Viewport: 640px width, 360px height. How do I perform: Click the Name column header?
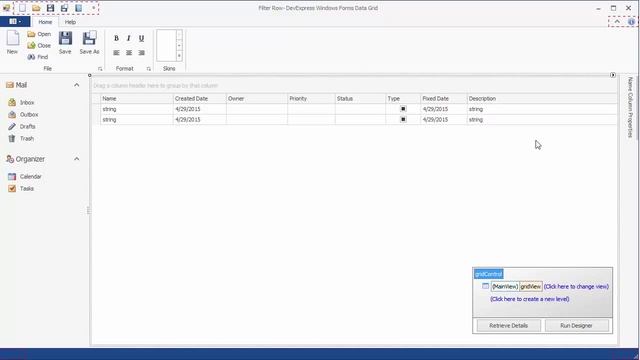click(x=137, y=98)
